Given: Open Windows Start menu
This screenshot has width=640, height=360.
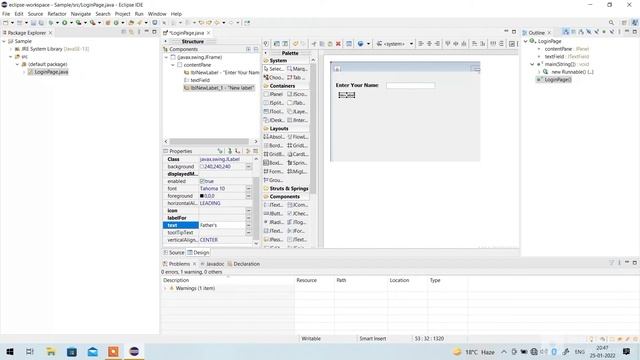Looking at the screenshot, I should coord(10,351).
